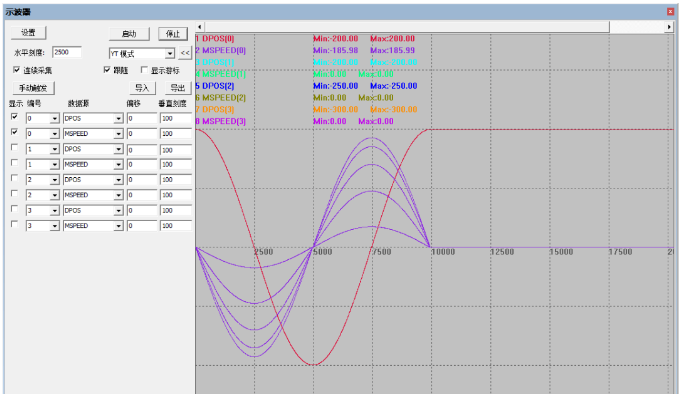Uncheck display checkbox for DPOS axis 0 row

[x=14, y=117]
